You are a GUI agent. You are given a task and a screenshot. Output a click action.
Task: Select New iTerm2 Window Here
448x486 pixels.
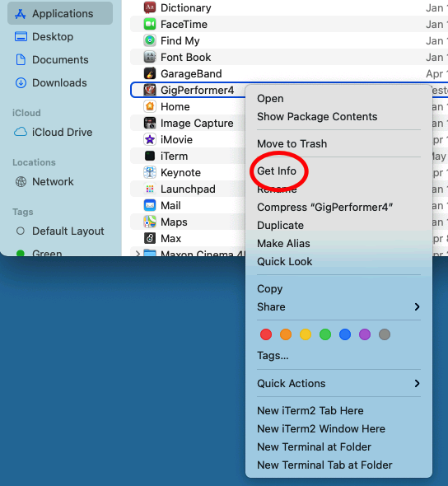[x=321, y=429]
